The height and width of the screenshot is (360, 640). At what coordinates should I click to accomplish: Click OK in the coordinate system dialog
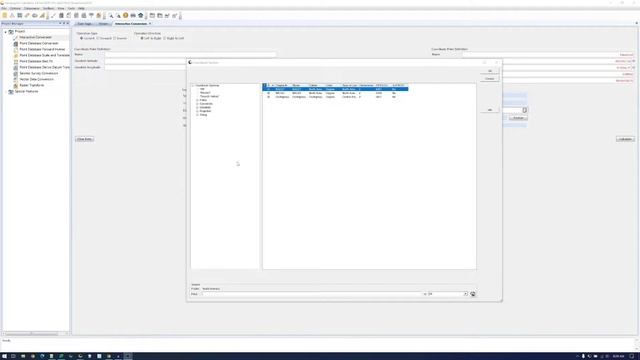click(489, 71)
